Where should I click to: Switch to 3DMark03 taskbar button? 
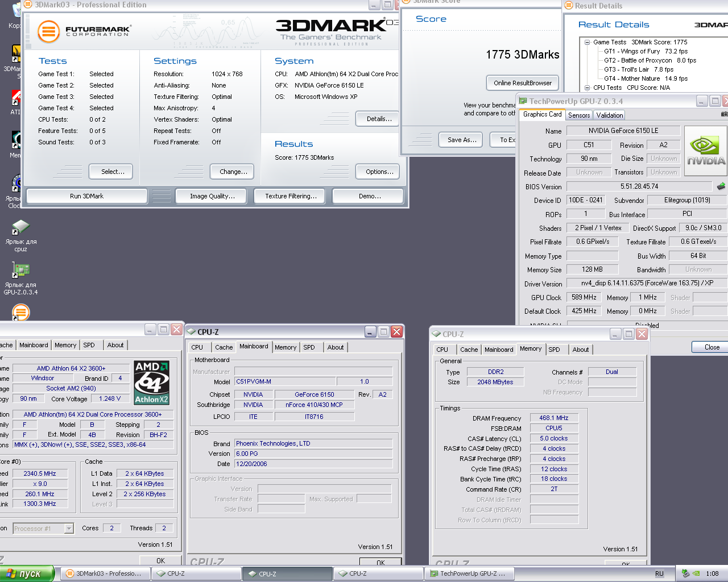point(105,573)
